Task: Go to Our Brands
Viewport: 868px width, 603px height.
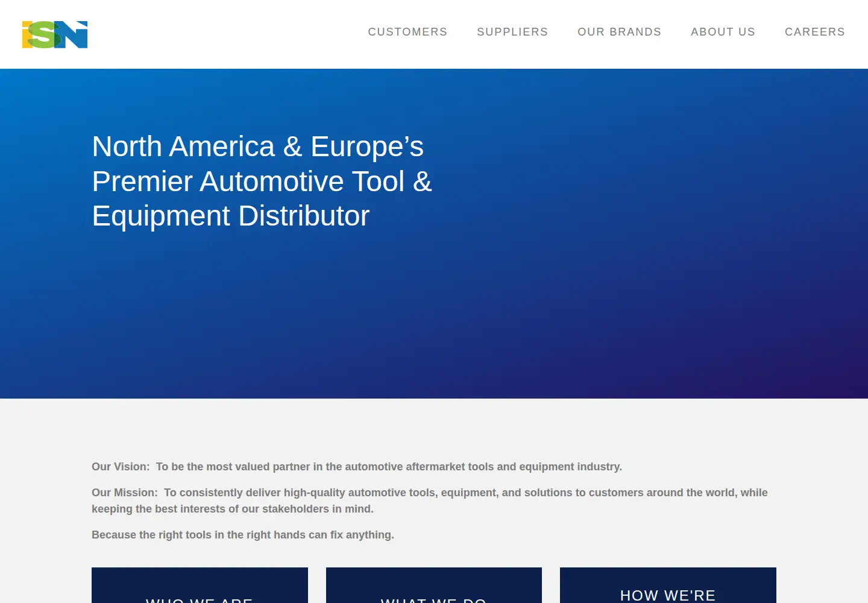Action: [619, 32]
